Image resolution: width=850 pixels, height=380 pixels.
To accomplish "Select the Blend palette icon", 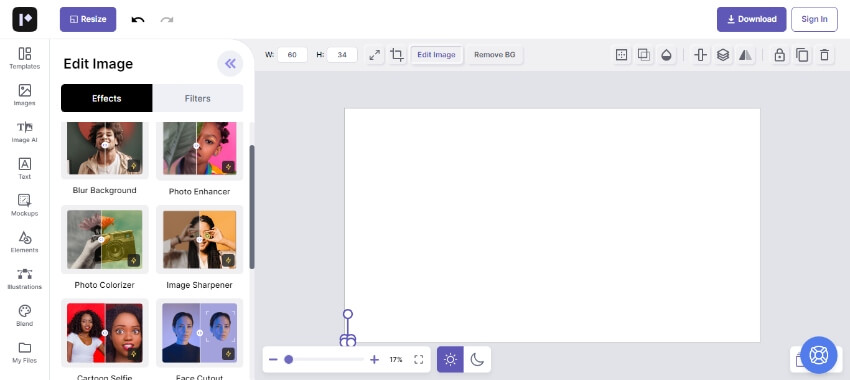I will (x=25, y=315).
